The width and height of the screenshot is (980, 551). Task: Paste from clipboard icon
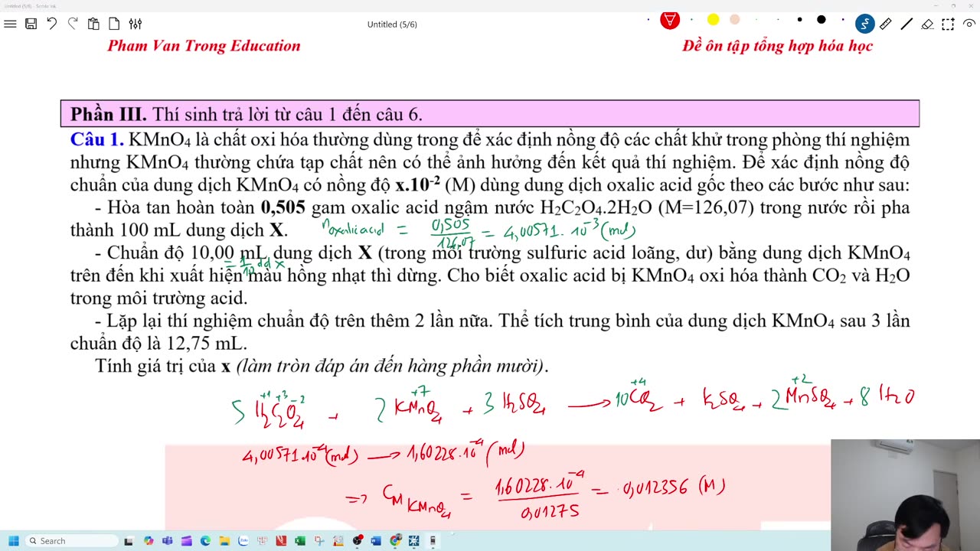[93, 24]
